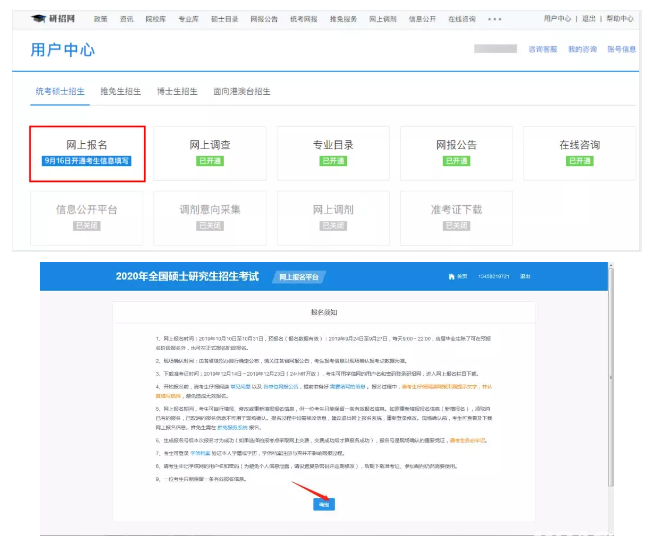Screen dimensions: 664x554
Task: Click the 信息公开平台 tile
Action: [88, 216]
